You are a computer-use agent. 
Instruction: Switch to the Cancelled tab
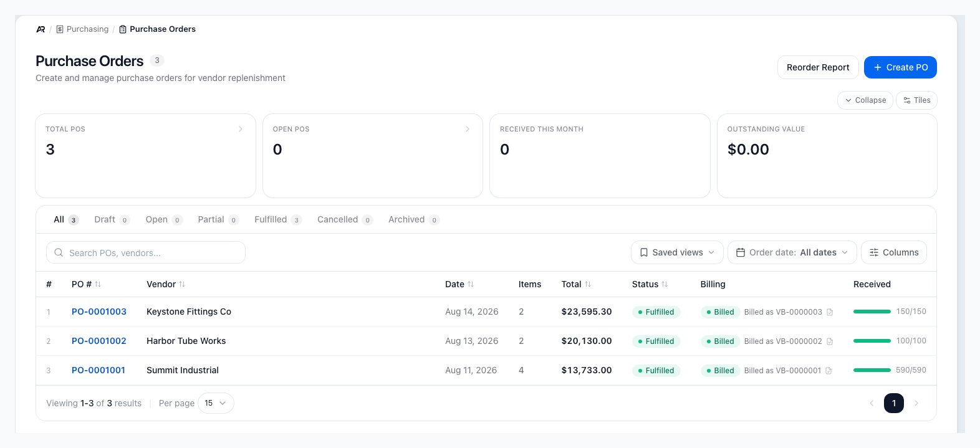click(x=345, y=220)
